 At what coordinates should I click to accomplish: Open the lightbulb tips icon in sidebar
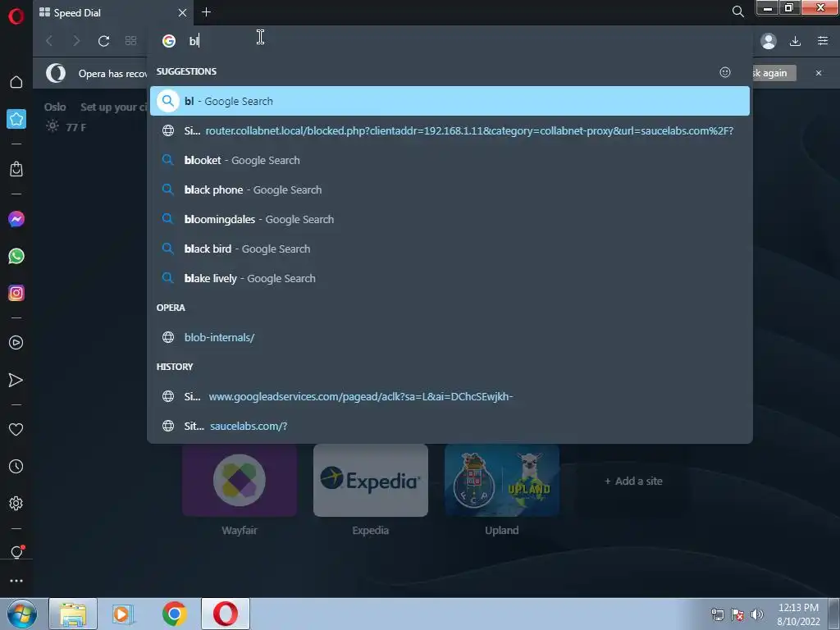click(x=16, y=552)
